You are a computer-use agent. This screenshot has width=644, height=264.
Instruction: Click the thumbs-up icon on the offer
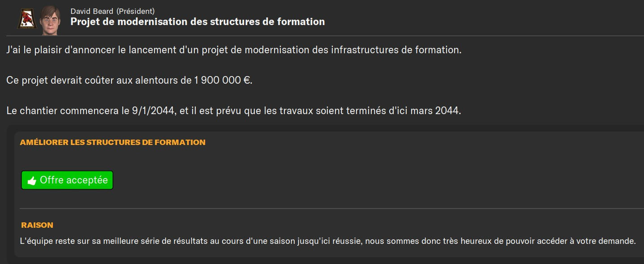[31, 181]
